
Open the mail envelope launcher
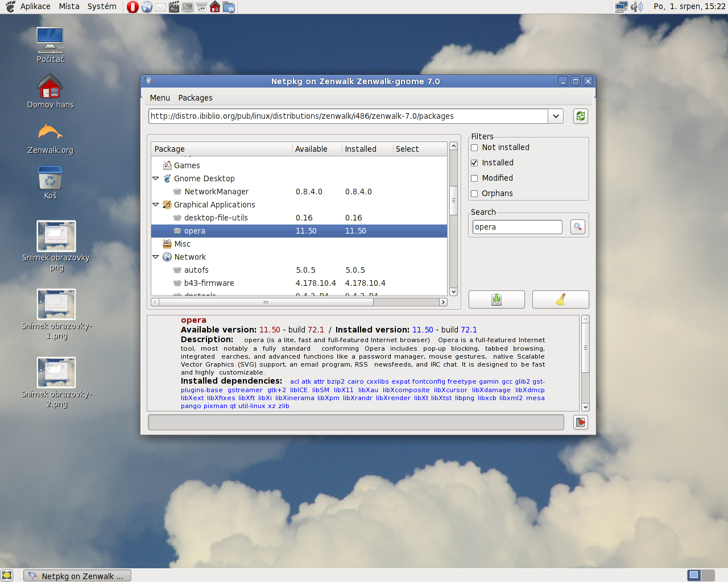click(x=160, y=7)
